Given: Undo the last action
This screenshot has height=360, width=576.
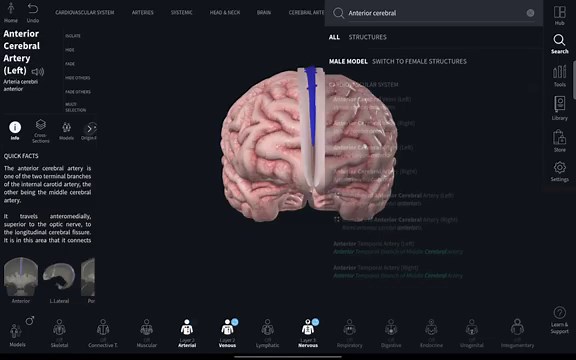Looking at the screenshot, I should [x=33, y=12].
